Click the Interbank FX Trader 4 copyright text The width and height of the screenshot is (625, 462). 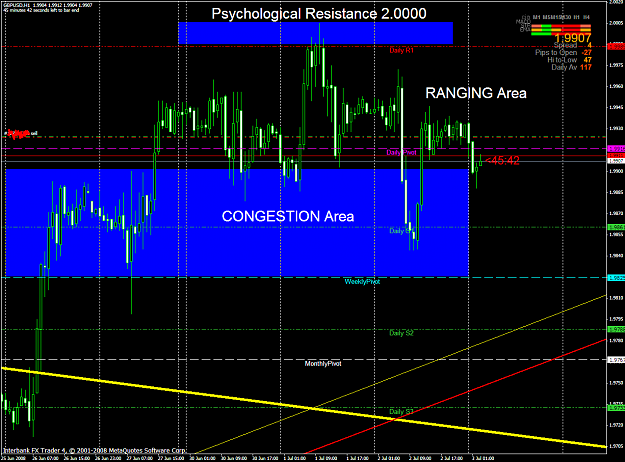point(94,450)
